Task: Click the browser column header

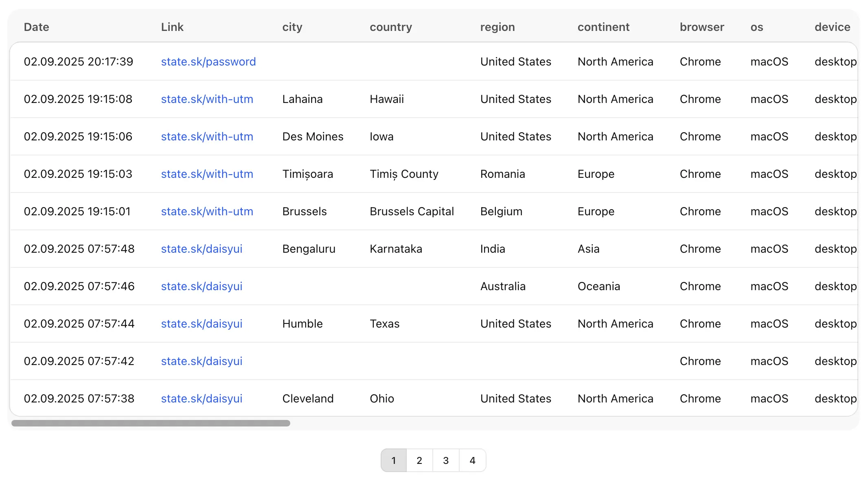Action: tap(702, 27)
